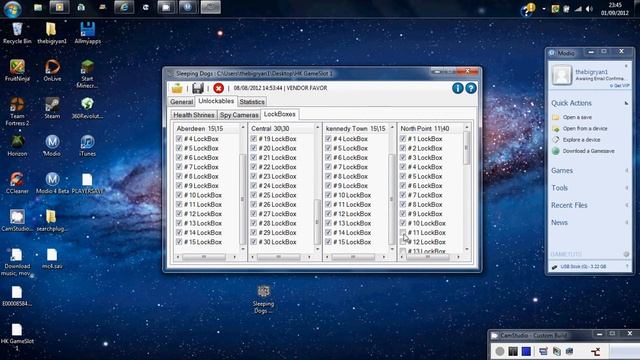Launch Modio desktop shortcut
The width and height of the screenshot is (640, 360).
click(52, 146)
